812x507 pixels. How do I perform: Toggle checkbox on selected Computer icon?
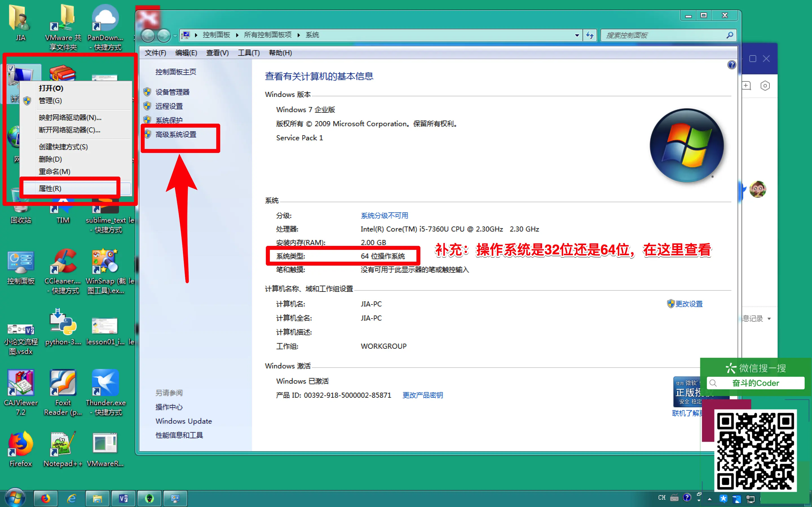(x=11, y=68)
